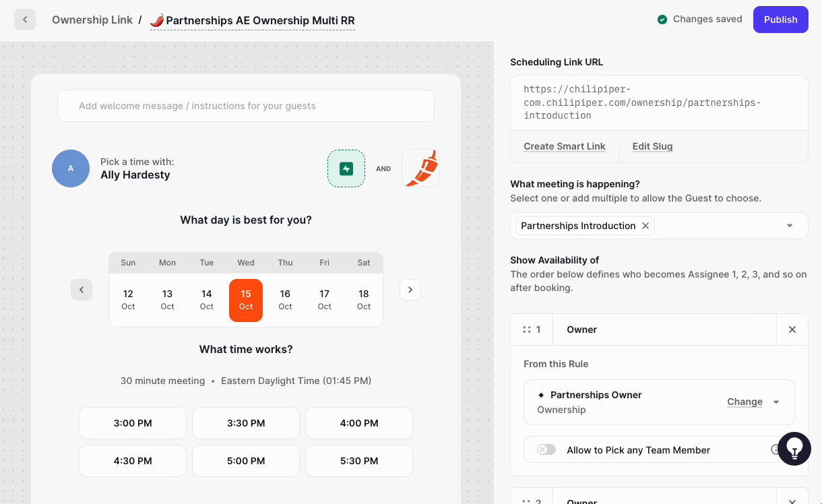Grab drag handle for Owner row 1
The image size is (822, 504).
pos(527,329)
